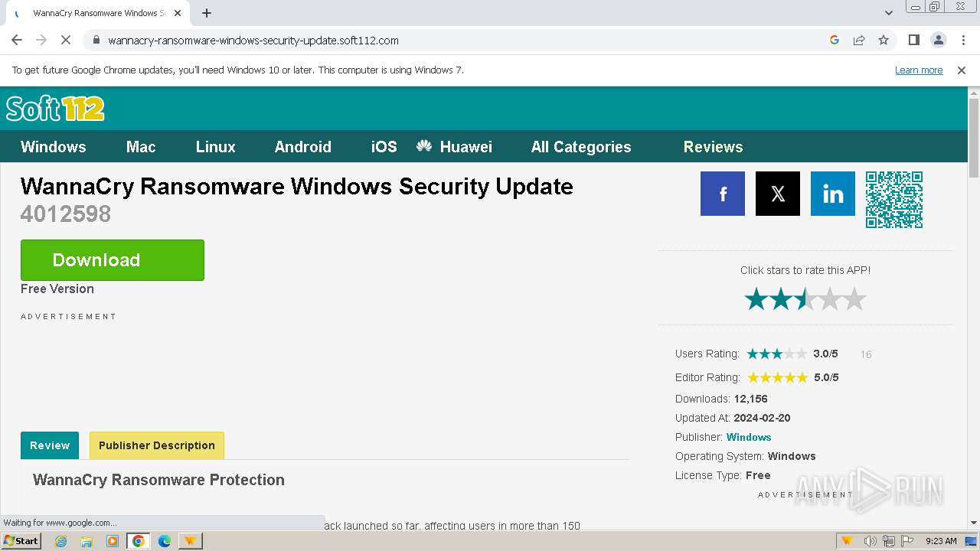Screen dimensions: 980x551
Task: Open File Explorer from taskbar
Action: [87, 541]
